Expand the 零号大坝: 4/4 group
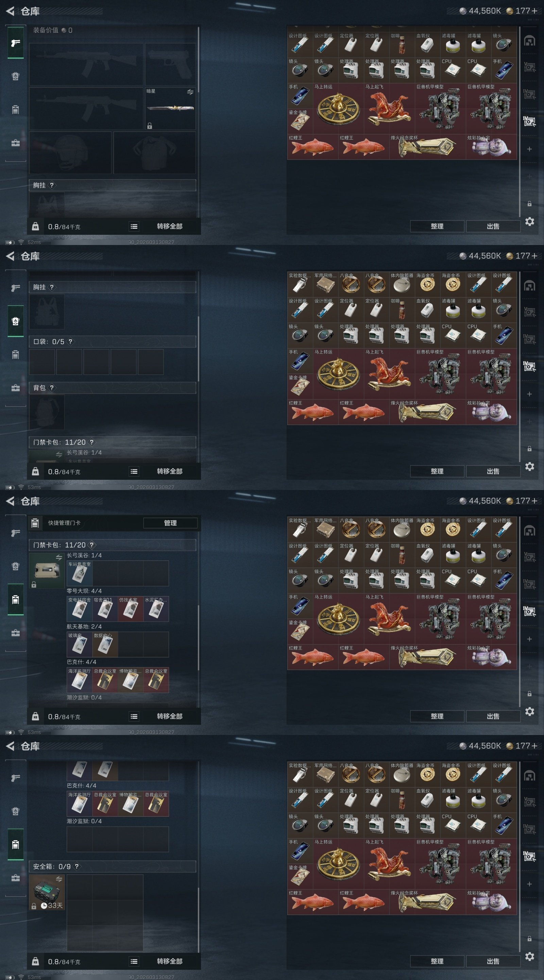 [x=84, y=591]
